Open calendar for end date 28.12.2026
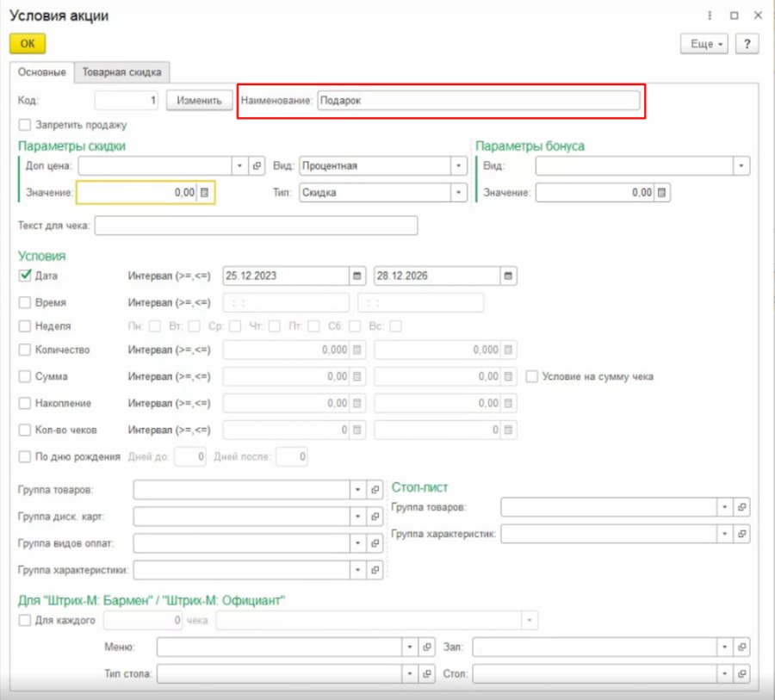Viewport: 775px width, 700px height. click(508, 276)
